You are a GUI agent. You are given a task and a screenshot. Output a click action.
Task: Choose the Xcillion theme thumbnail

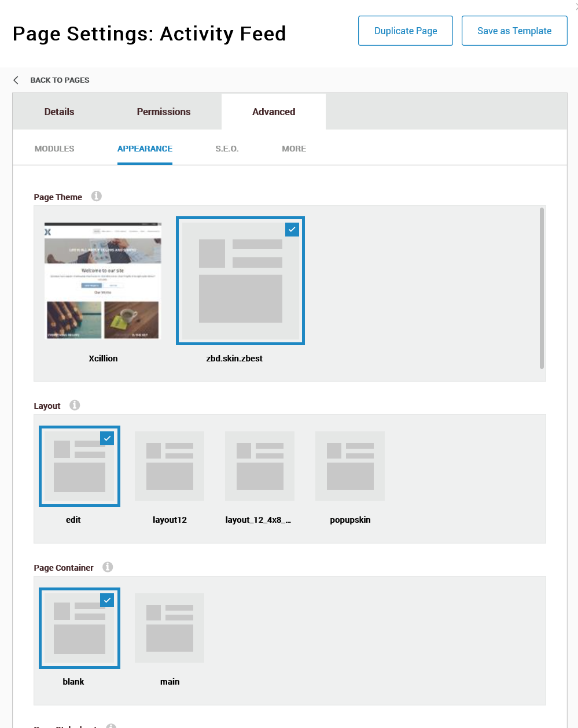(x=103, y=281)
